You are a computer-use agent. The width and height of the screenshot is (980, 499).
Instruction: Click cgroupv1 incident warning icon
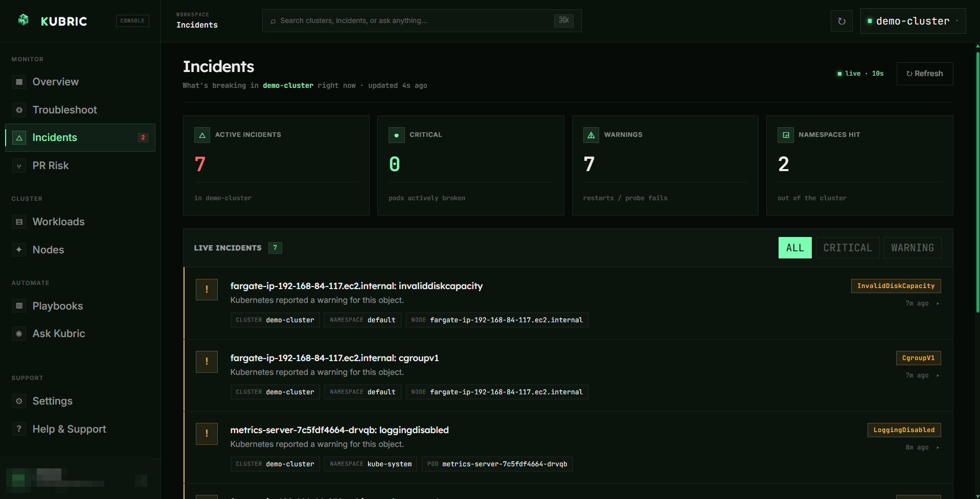207,362
